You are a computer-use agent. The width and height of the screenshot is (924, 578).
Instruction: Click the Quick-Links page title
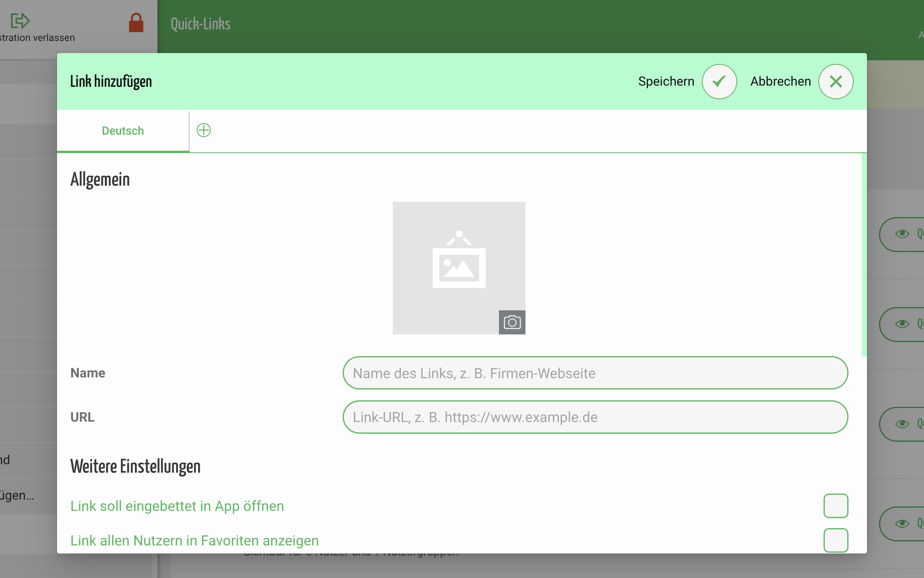click(200, 24)
